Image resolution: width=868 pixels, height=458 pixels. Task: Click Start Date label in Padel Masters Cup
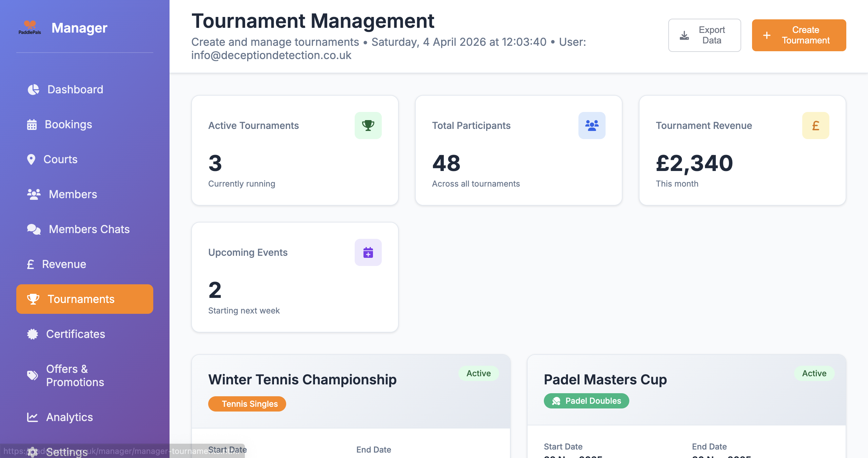coord(563,446)
